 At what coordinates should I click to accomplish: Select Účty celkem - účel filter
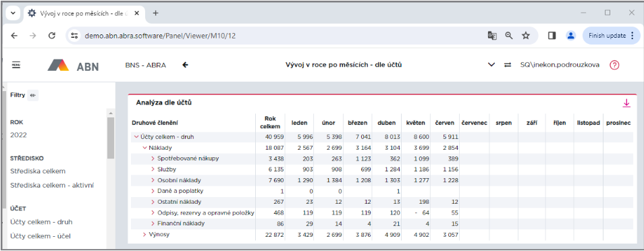41,236
